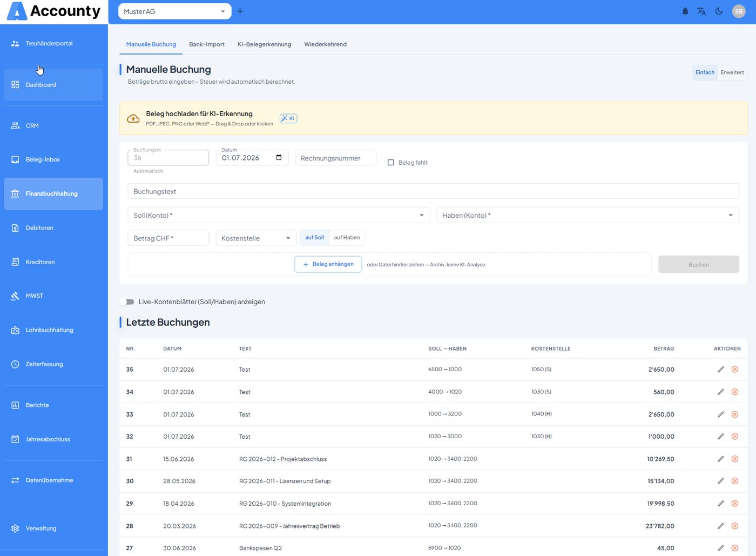Open Kreditoren in sidebar
The height and width of the screenshot is (556, 756).
(53, 262)
